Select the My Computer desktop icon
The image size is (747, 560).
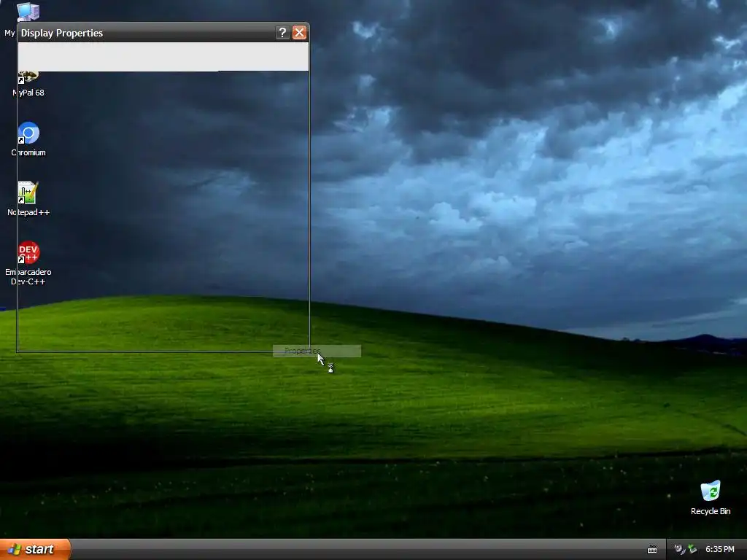click(28, 12)
